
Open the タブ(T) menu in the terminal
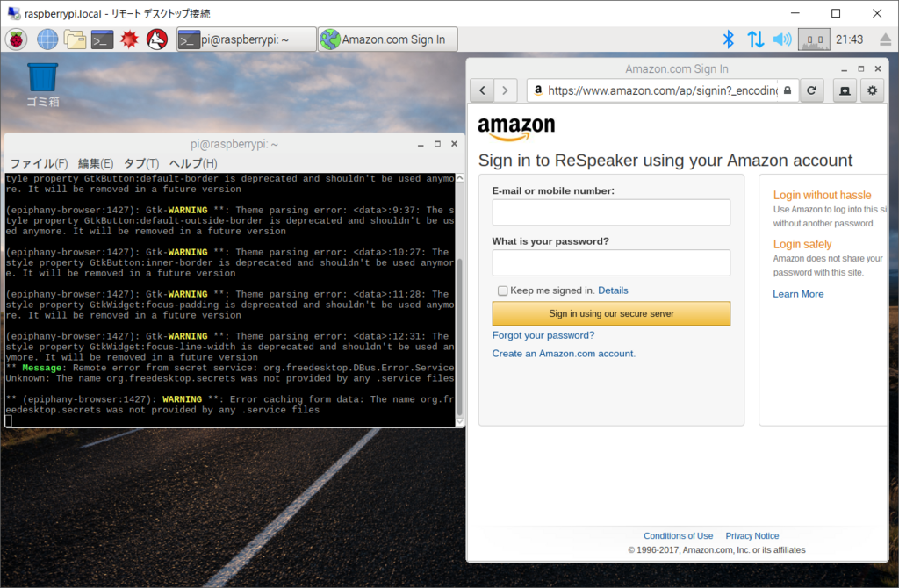(141, 164)
